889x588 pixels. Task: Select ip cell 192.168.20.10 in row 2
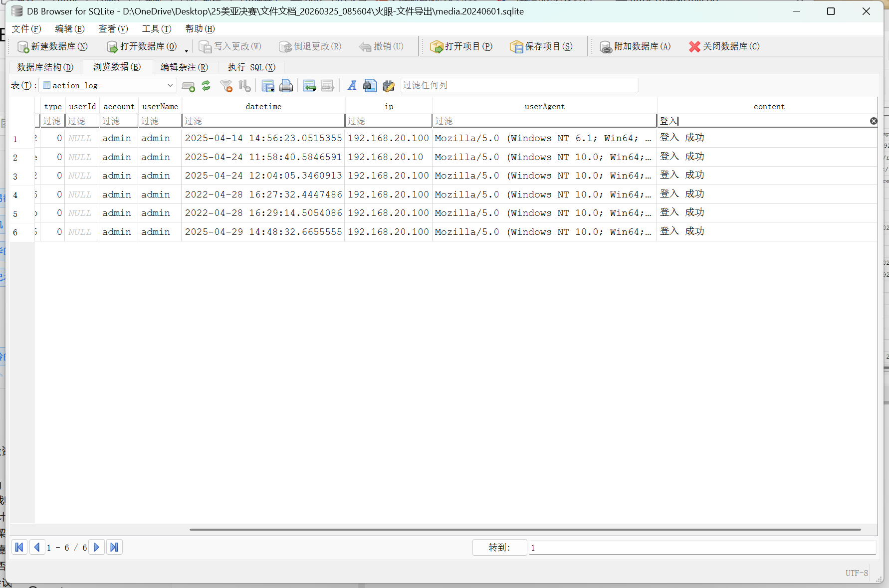point(389,157)
